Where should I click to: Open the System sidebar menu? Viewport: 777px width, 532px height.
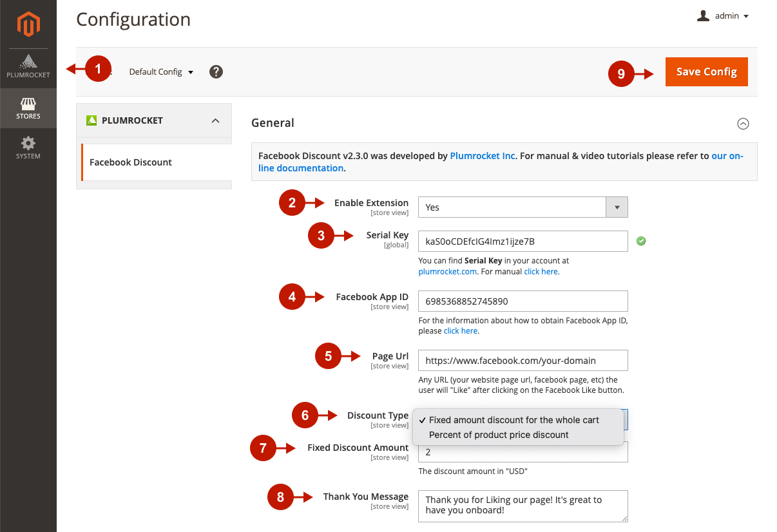(x=28, y=147)
